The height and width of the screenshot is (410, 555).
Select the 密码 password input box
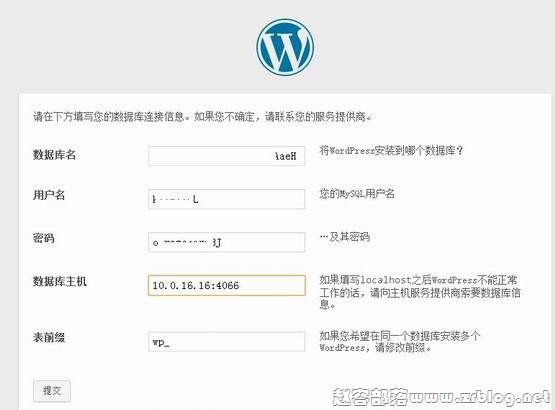pyautogui.click(x=227, y=242)
